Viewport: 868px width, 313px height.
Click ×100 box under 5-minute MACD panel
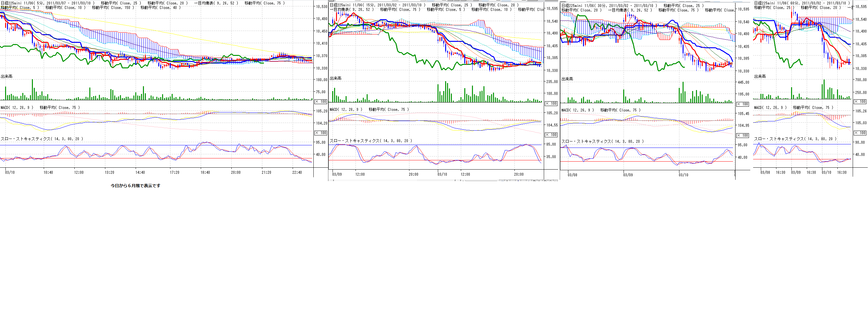pos(320,133)
